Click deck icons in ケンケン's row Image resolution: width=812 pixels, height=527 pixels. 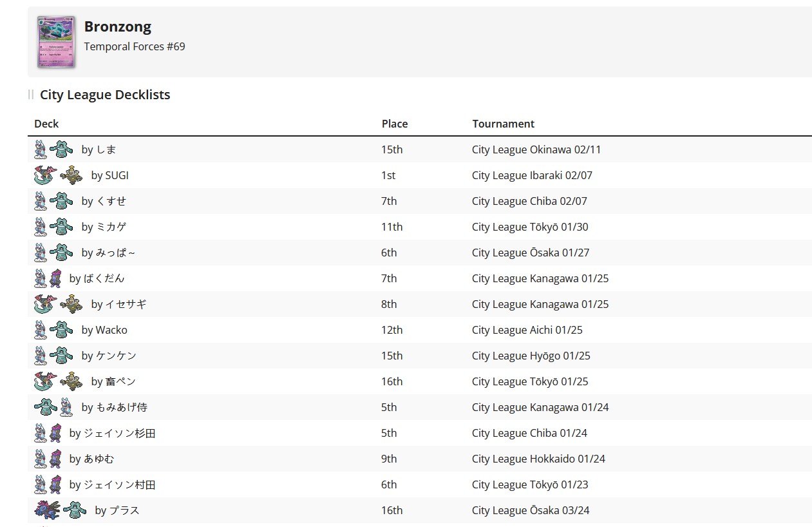53,356
